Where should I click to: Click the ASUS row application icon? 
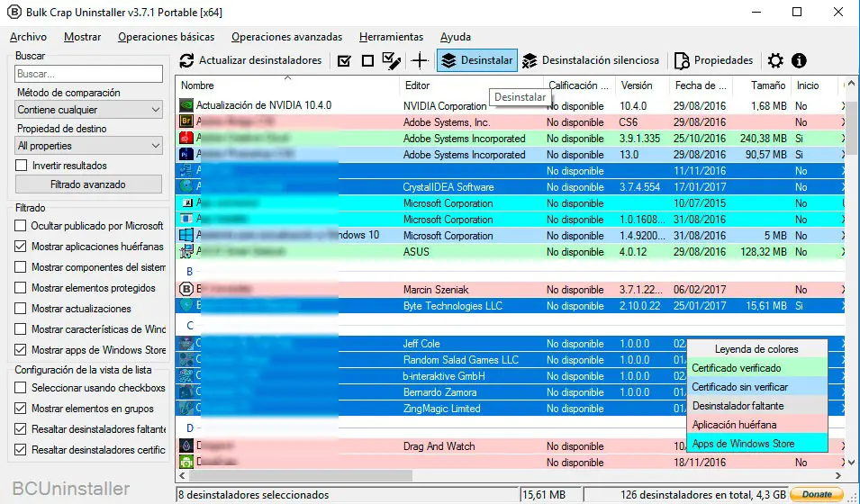(x=186, y=252)
